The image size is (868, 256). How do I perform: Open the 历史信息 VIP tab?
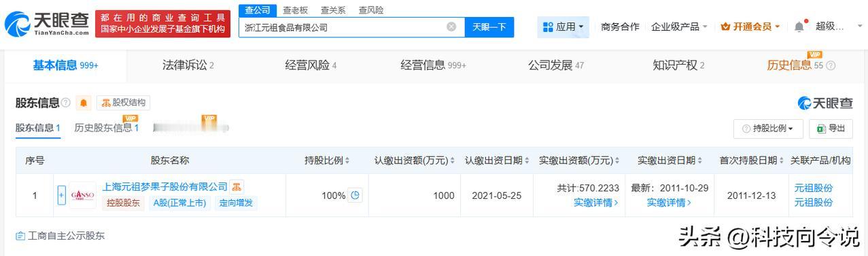point(795,65)
